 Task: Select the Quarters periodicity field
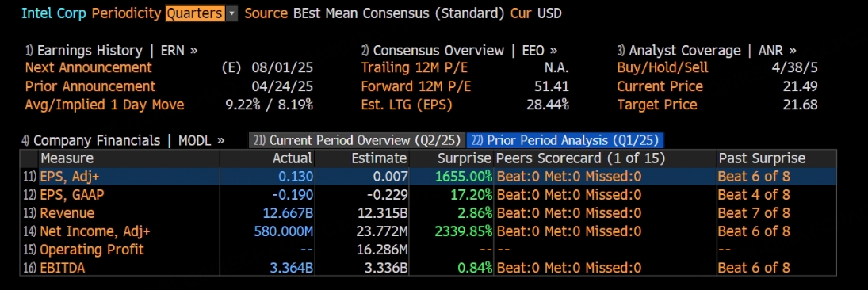click(196, 13)
